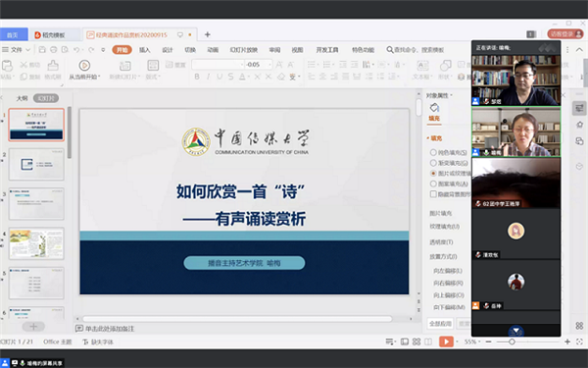Switch to the Home (首页) window tab
Viewport: 588px width, 368px height.
tap(13, 35)
